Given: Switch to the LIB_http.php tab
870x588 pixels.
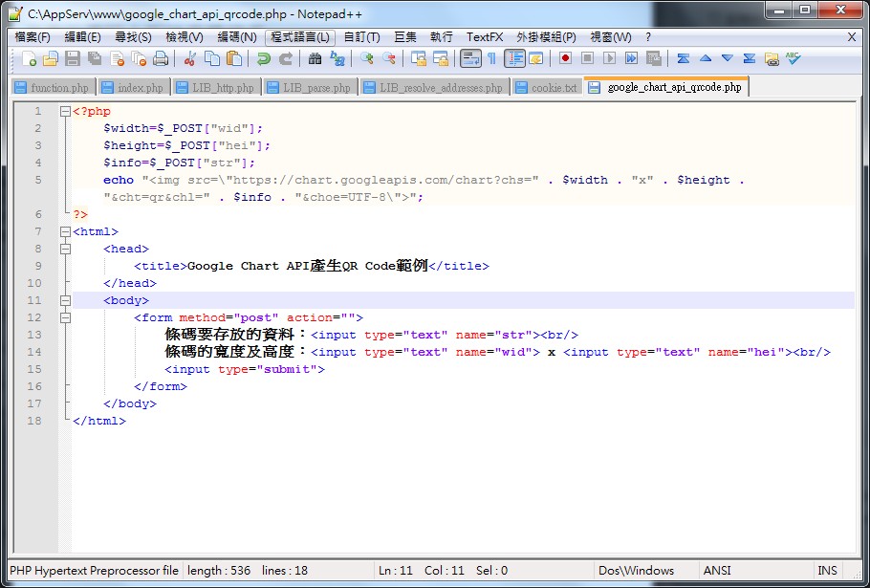Looking at the screenshot, I should click(x=216, y=88).
